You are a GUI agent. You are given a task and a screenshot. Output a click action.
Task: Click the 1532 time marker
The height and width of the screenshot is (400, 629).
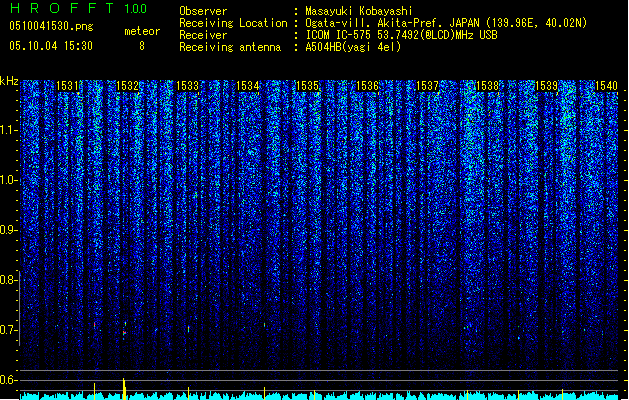(x=127, y=86)
